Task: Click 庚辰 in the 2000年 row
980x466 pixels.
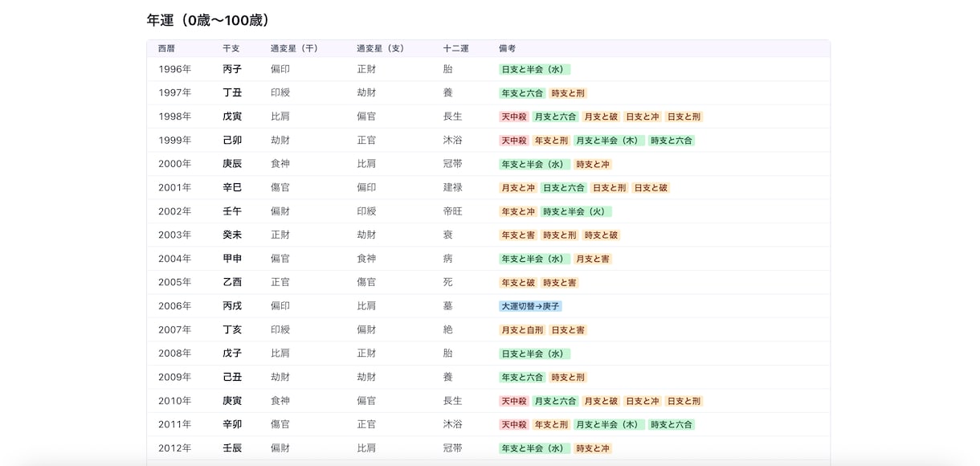Action: [232, 164]
